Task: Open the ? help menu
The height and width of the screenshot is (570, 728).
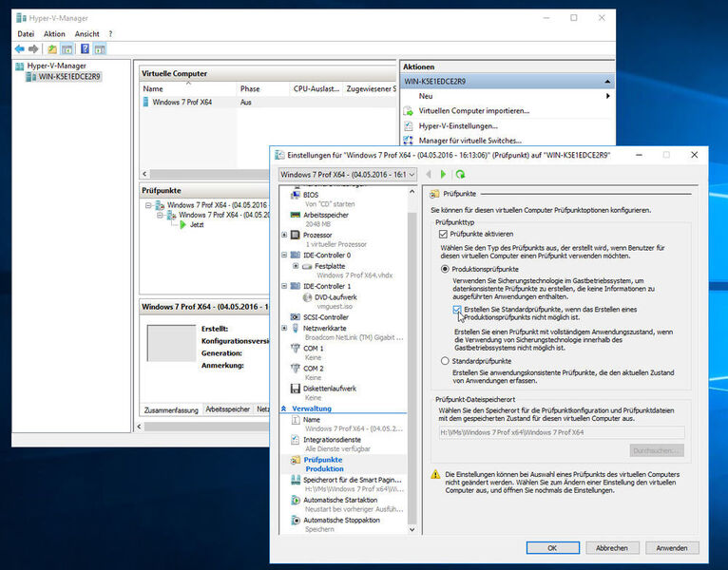Action: 110,34
